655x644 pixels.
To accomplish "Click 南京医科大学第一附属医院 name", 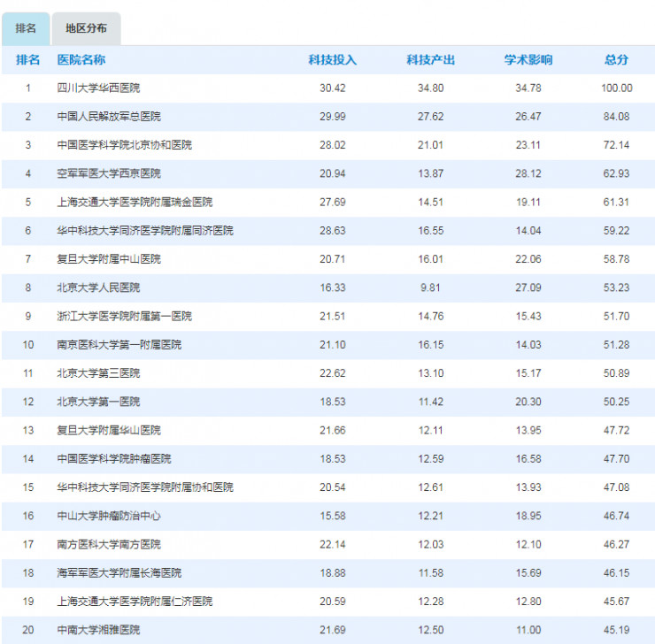I will click(119, 344).
